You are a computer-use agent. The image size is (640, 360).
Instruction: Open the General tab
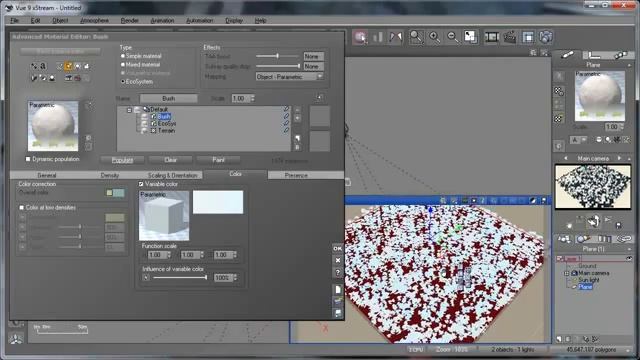[x=47, y=175]
